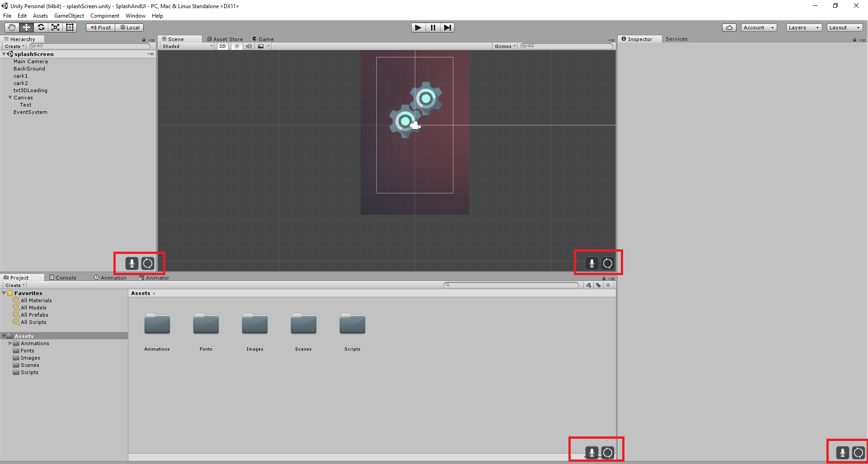Open Unity Cloud services with the cloud icon
Viewport: 868px width, 464px height.
729,27
